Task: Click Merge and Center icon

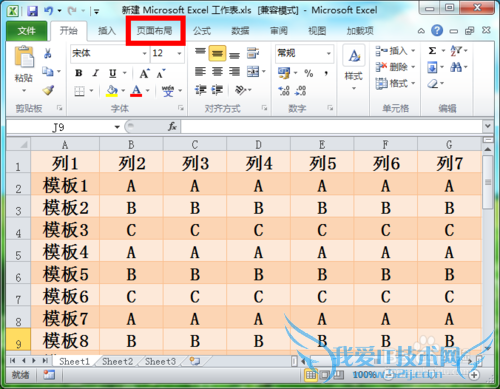Action: click(253, 71)
